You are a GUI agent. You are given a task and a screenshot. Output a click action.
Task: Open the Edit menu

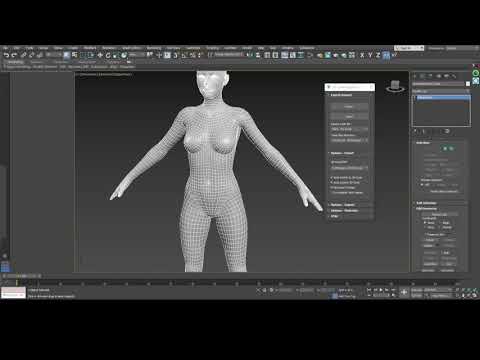coord(17,48)
